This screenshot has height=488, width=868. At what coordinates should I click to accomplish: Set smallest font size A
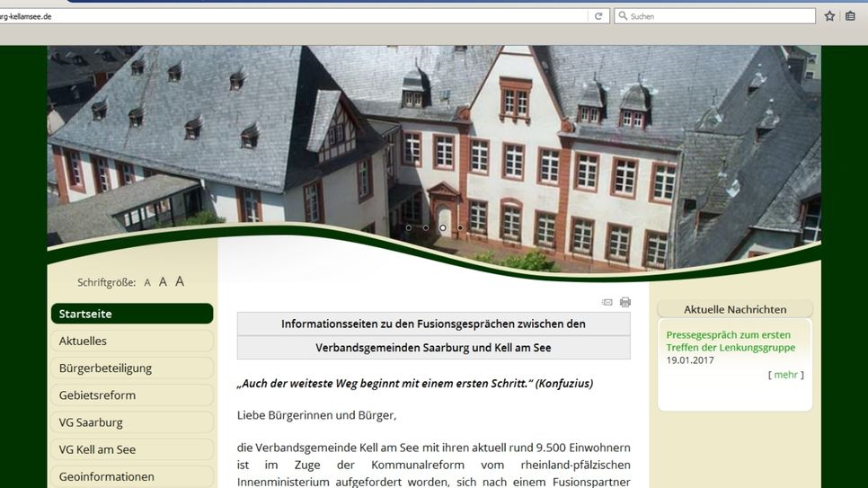147,282
